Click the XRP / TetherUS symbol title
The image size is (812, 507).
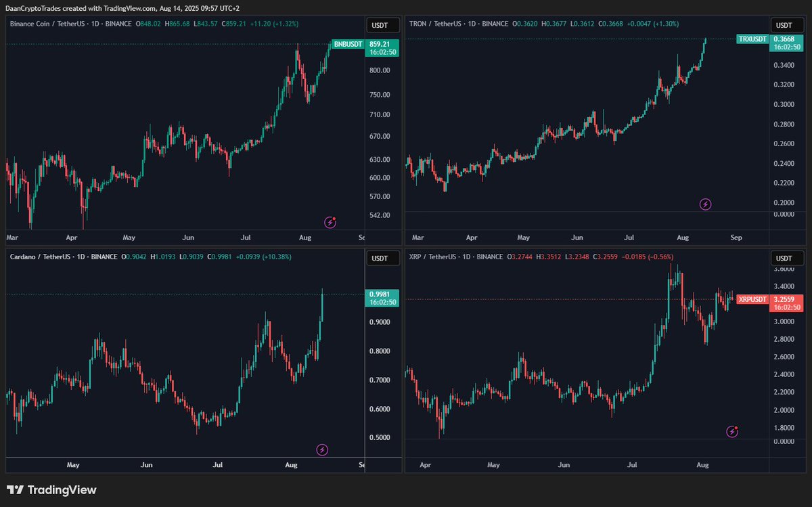[x=432, y=257]
